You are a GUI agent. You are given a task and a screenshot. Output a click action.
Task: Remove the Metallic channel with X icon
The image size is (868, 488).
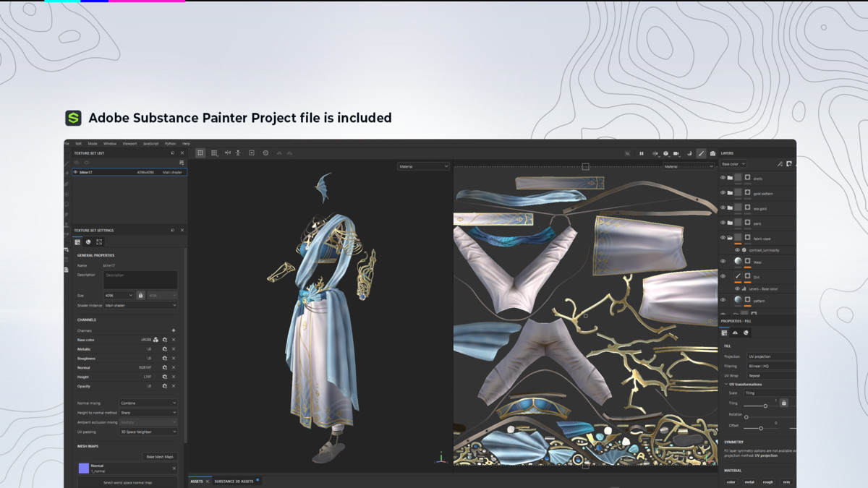coord(174,349)
